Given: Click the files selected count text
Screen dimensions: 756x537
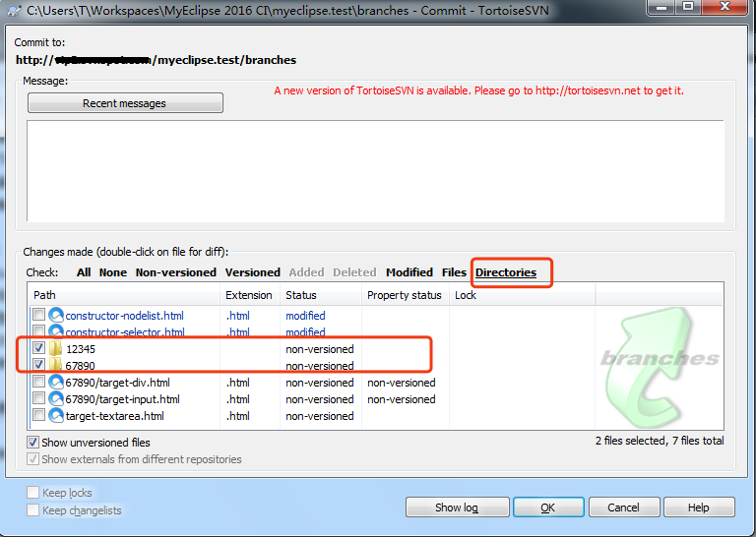Looking at the screenshot, I should pyautogui.click(x=660, y=441).
